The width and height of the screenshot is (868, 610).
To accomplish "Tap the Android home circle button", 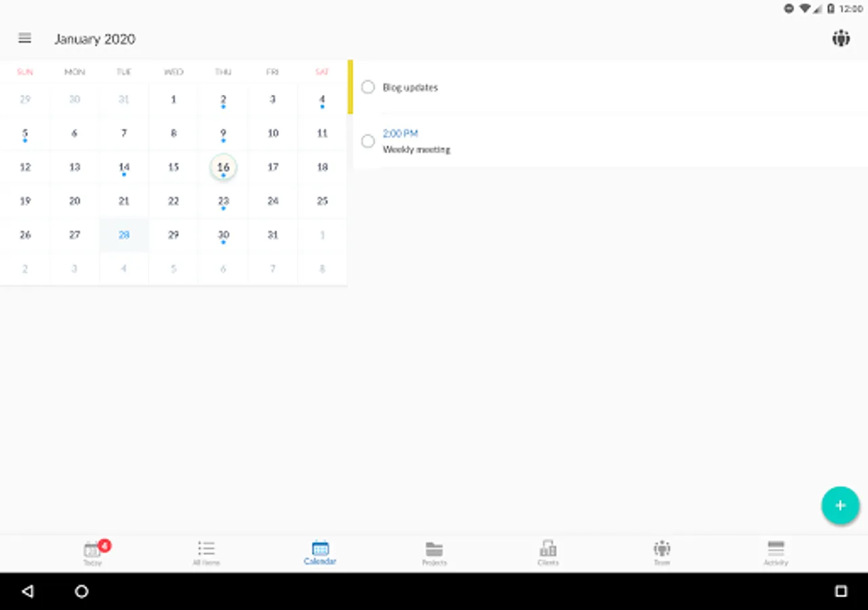I will (81, 591).
